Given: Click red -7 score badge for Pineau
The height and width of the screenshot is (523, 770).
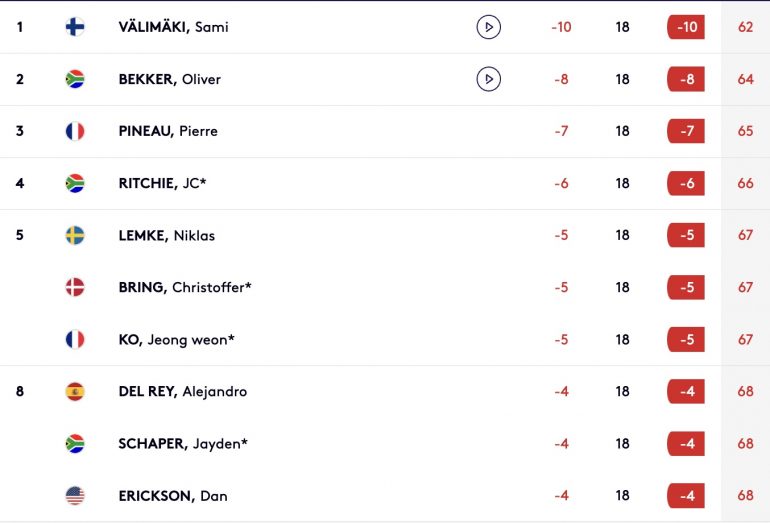Looking at the screenshot, I should (686, 131).
